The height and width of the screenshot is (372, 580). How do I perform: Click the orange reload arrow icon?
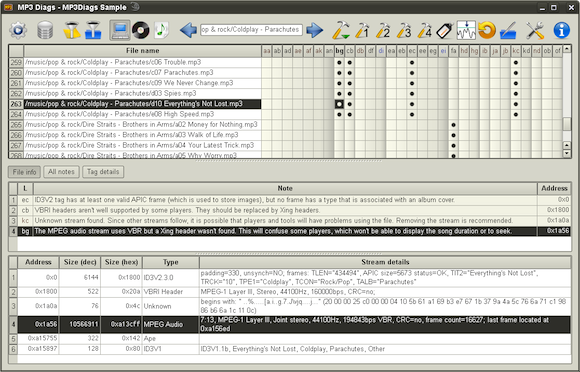[487, 30]
